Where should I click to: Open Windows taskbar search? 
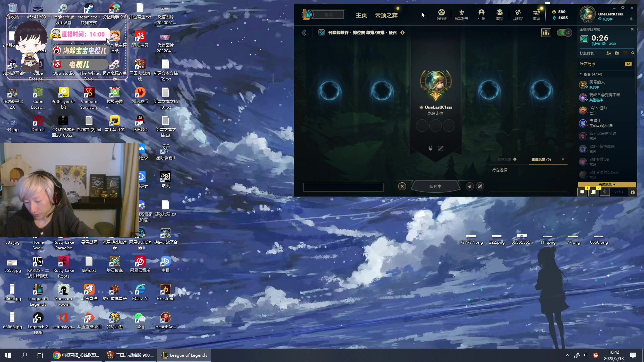coord(24,355)
